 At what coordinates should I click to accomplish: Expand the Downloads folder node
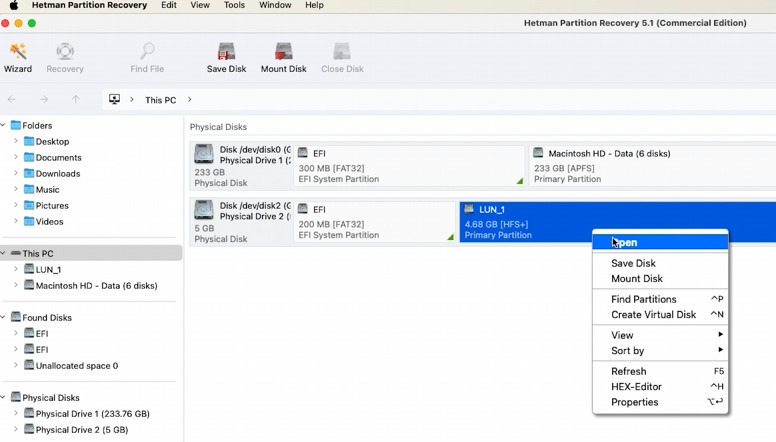16,173
